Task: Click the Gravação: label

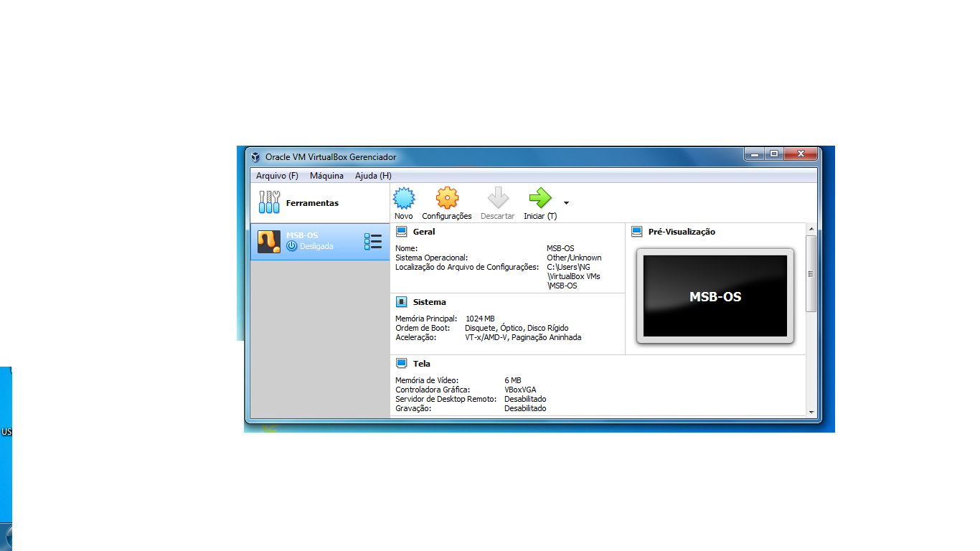Action: click(x=413, y=408)
